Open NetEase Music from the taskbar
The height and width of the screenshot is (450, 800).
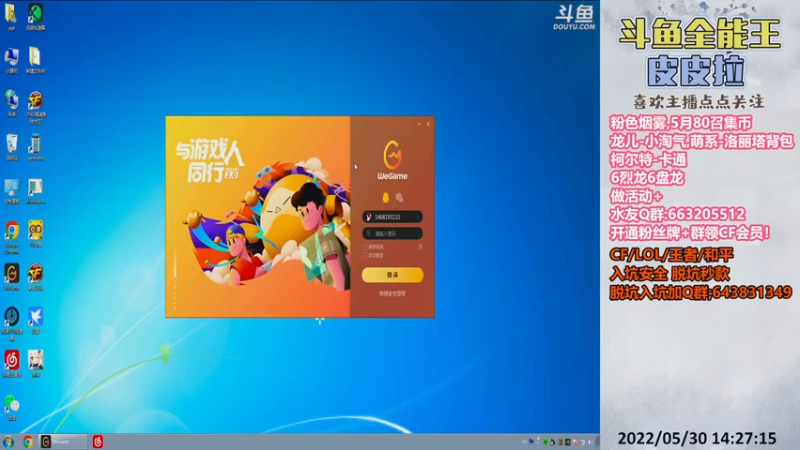[x=97, y=441]
